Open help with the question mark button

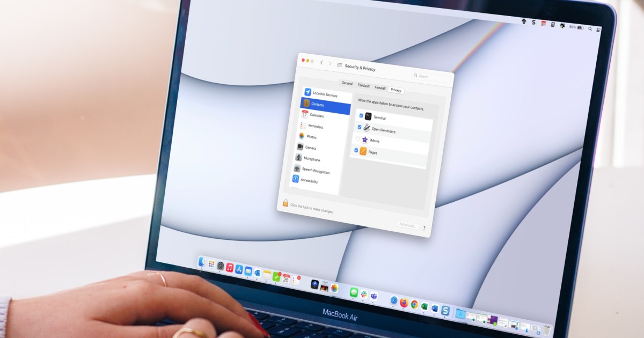[424, 228]
